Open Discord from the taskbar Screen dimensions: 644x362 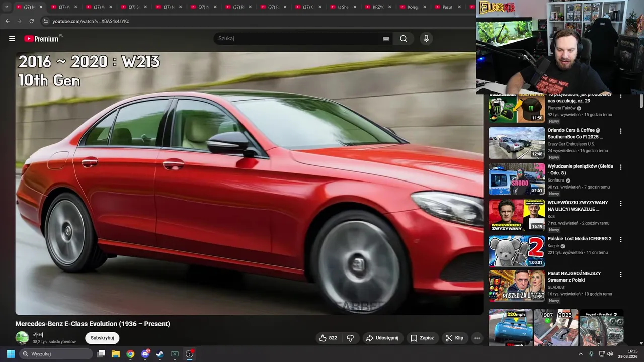point(145,354)
